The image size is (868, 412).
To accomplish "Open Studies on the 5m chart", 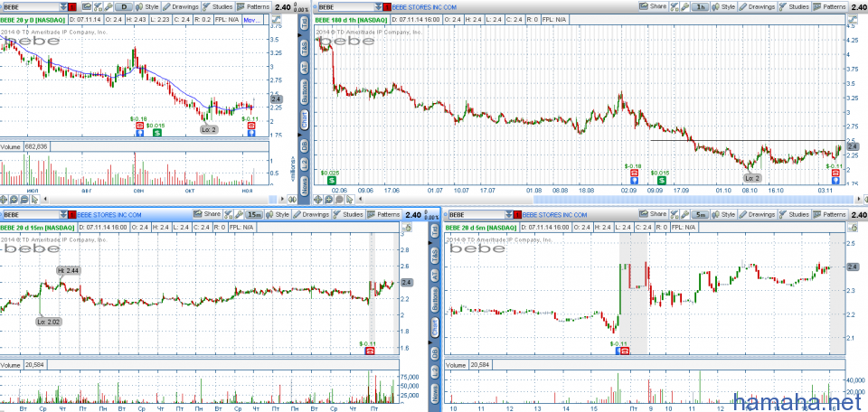I will [795, 214].
